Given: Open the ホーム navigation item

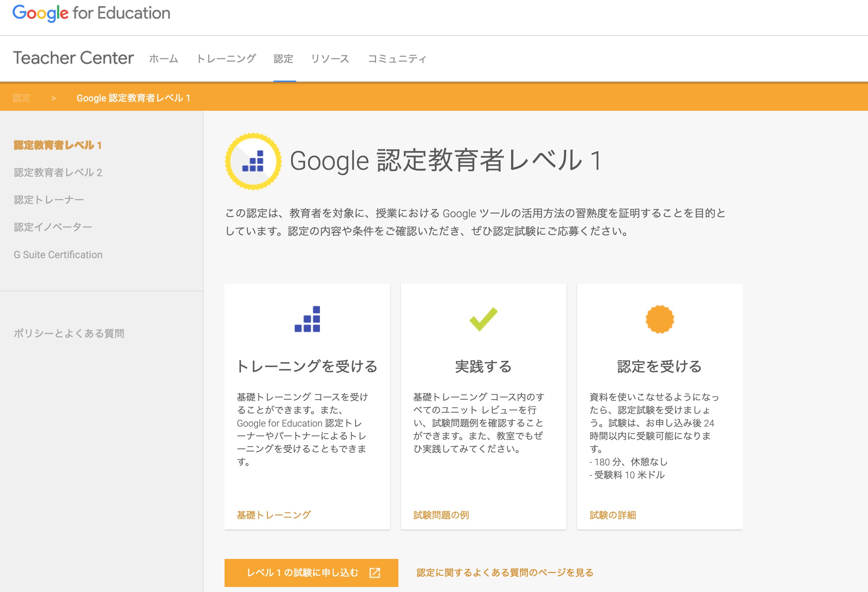Looking at the screenshot, I should [164, 59].
